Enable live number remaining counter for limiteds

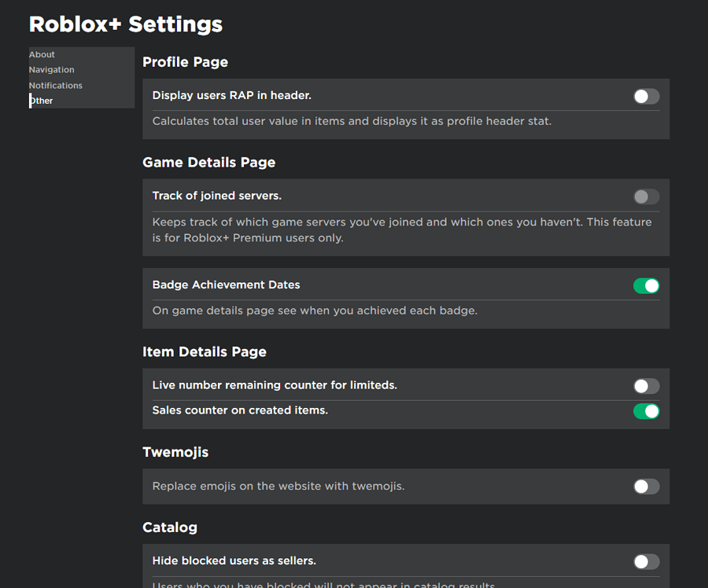pyautogui.click(x=646, y=385)
